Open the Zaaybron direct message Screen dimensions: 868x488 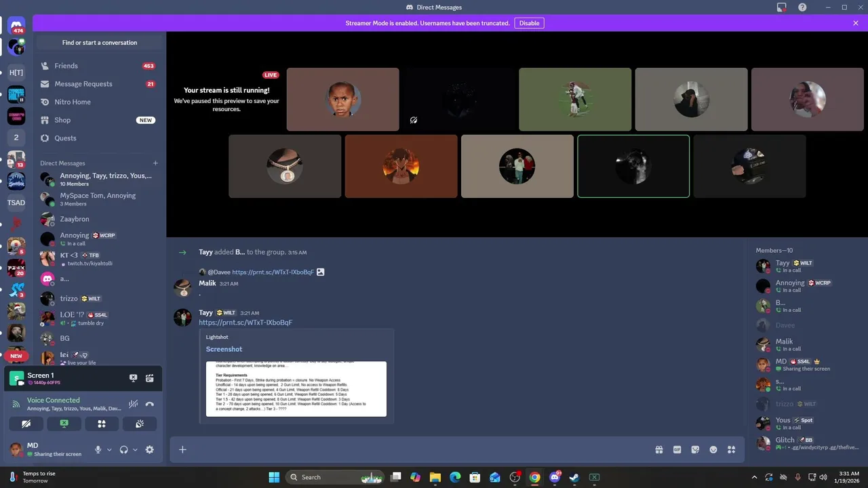99,220
